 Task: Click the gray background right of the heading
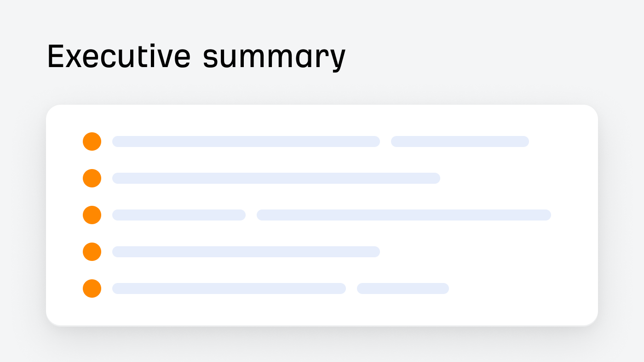pos(483,57)
